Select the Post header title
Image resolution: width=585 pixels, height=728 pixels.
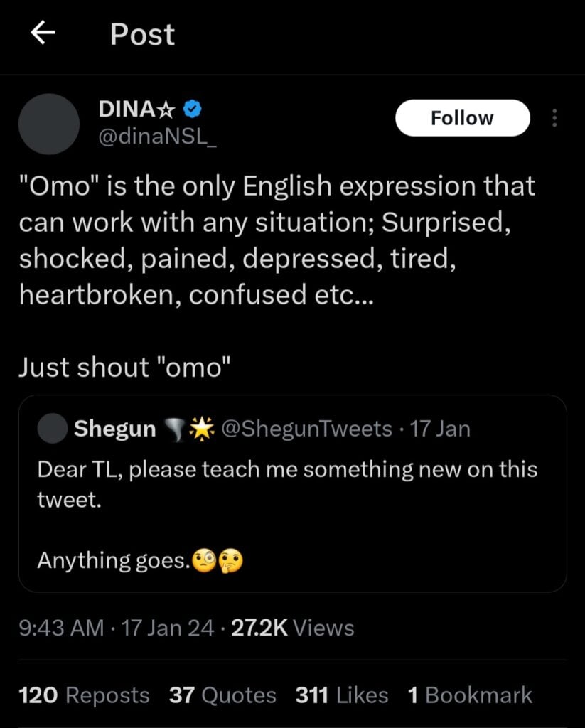(143, 34)
